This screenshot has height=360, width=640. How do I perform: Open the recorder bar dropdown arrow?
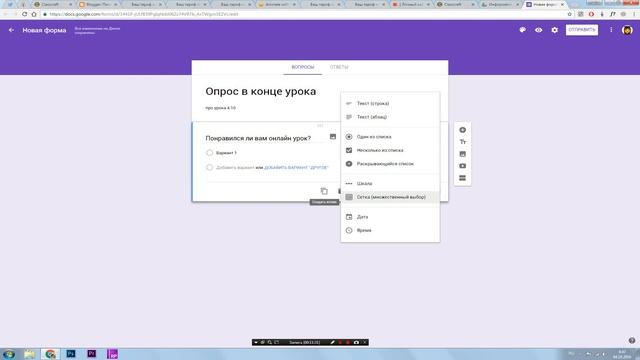256,342
